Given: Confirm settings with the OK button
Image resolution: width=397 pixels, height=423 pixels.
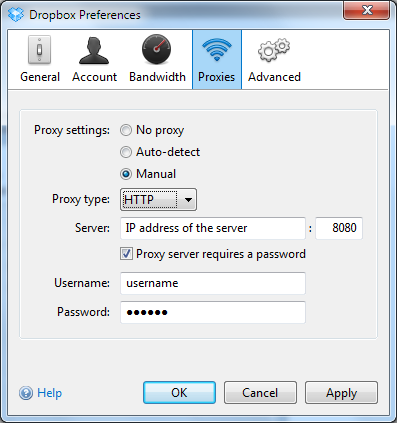Looking at the screenshot, I should click(x=179, y=393).
